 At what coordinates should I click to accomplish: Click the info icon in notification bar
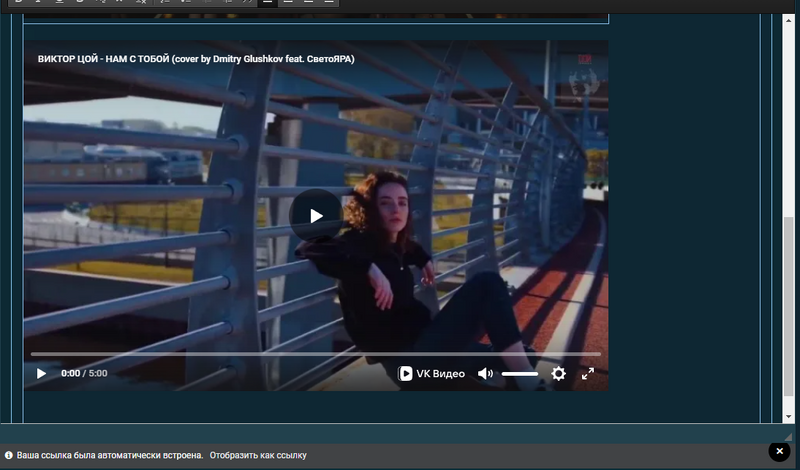coord(9,455)
